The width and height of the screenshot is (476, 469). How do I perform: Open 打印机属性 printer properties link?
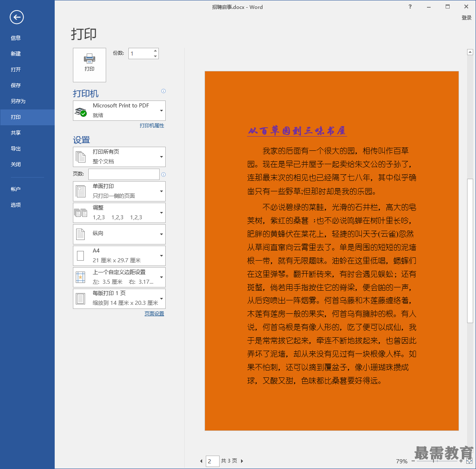152,125
